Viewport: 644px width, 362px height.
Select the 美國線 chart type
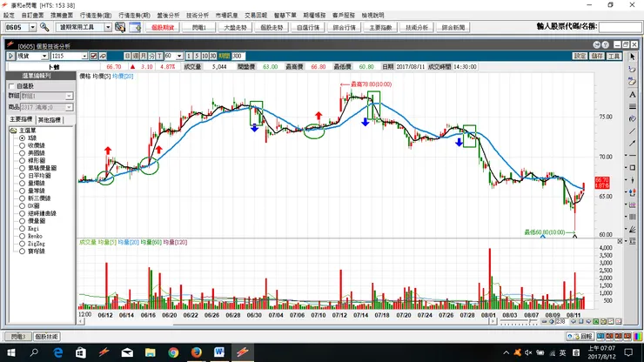(22, 153)
